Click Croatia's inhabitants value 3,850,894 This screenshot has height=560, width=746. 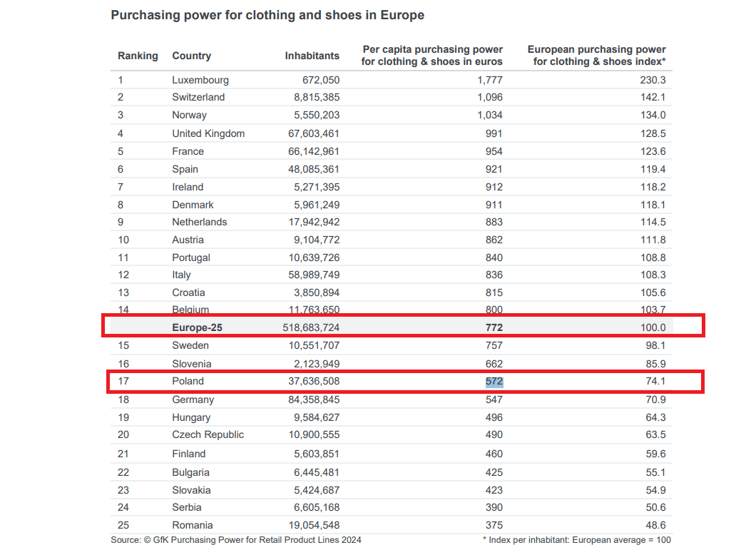[x=317, y=292]
